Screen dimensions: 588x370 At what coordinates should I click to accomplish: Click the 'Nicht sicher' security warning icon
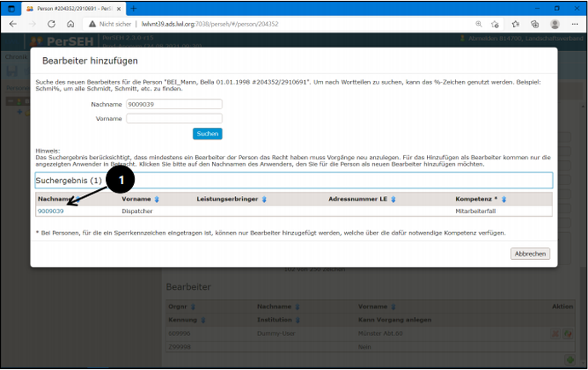[92, 24]
